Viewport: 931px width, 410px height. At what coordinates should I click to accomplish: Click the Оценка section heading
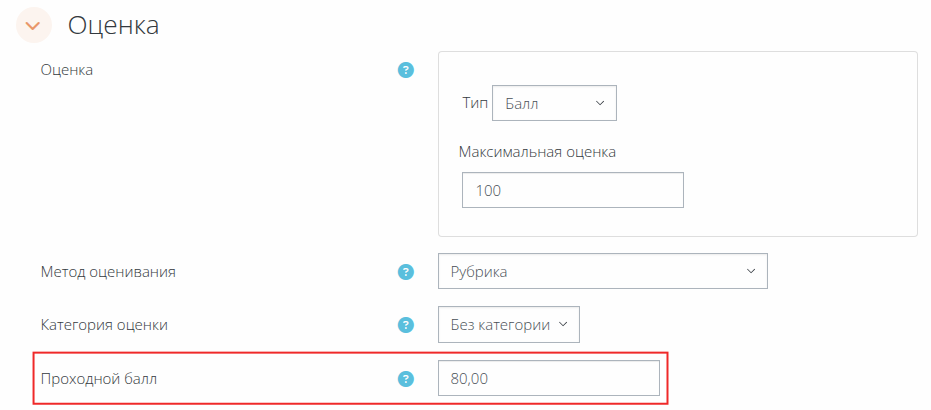click(113, 25)
